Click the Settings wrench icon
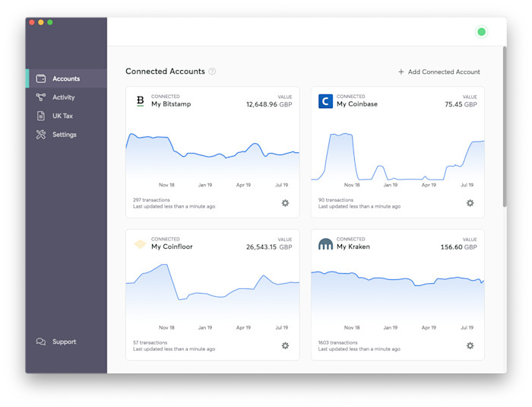This screenshot has height=407, width=532. click(x=41, y=135)
